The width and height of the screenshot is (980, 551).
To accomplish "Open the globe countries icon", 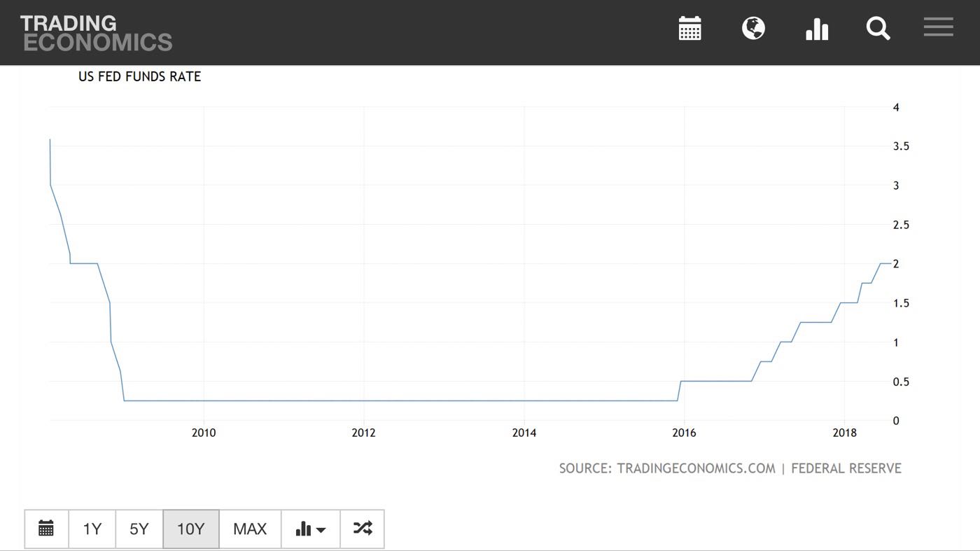I will pos(753,29).
